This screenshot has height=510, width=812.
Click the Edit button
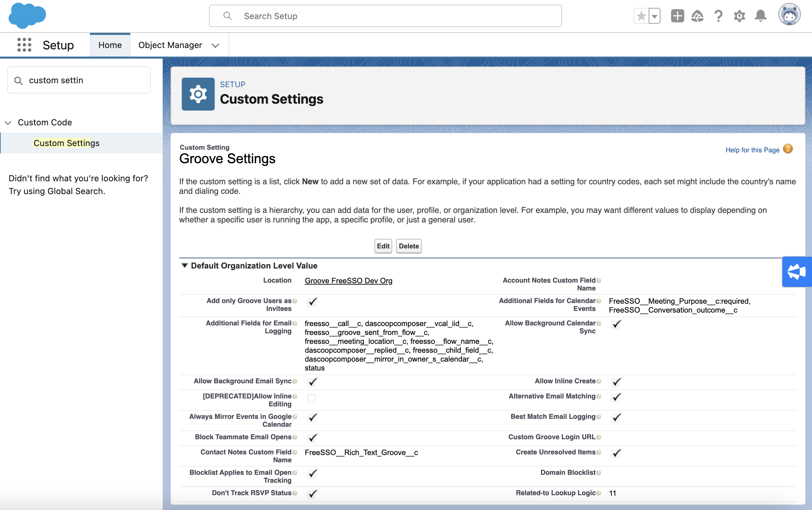[383, 246]
